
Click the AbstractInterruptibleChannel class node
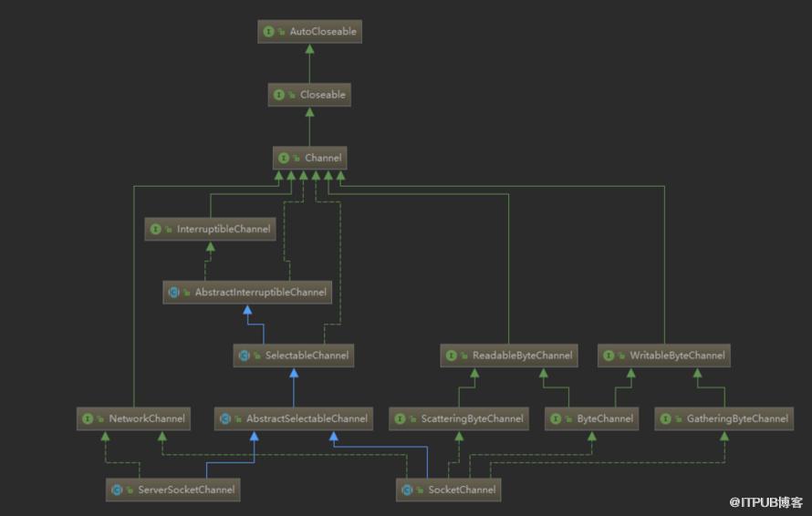[x=247, y=293]
